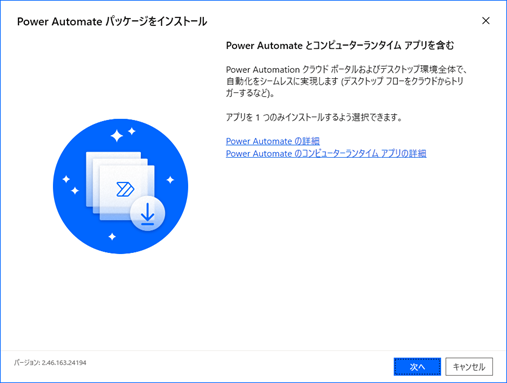
Task: Click the large sparkle star atop the blue circle
Action: coord(117,136)
